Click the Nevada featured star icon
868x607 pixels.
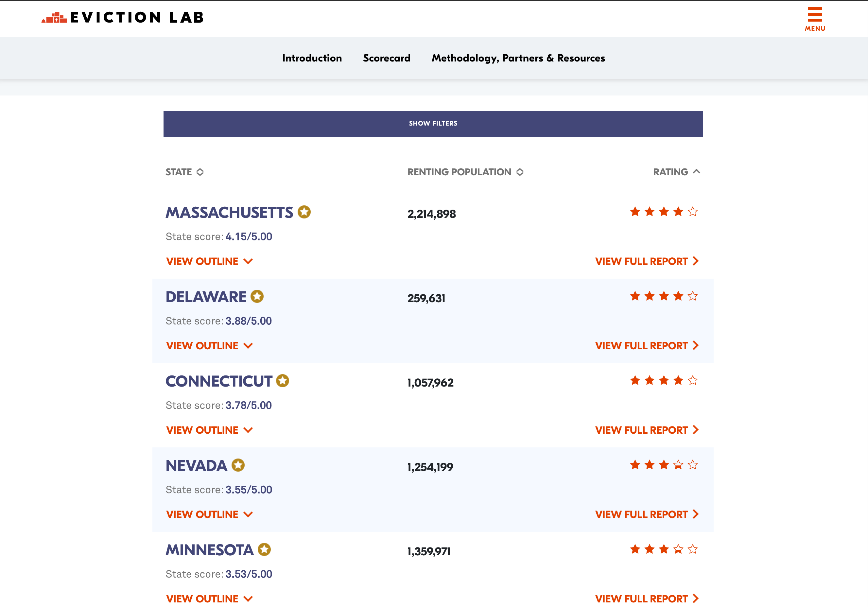(239, 465)
